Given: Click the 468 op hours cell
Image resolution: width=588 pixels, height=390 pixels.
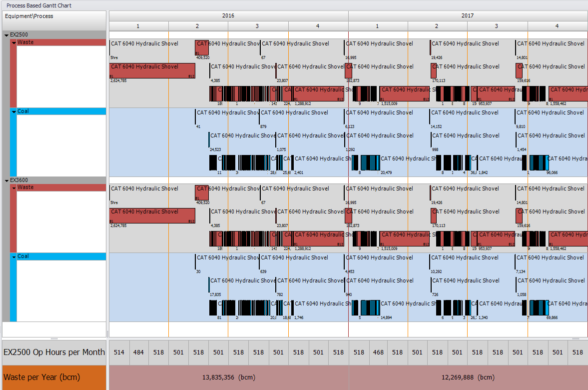Looking at the screenshot, I should pos(378,352).
